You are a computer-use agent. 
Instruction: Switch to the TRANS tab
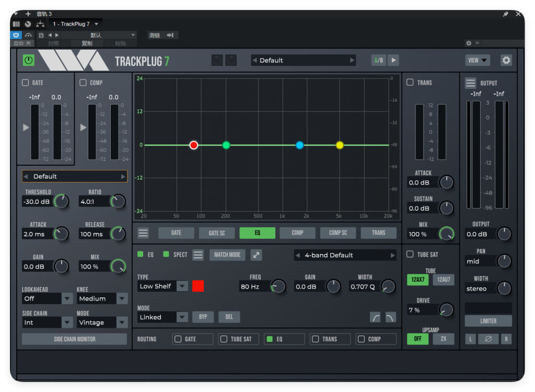click(x=379, y=233)
